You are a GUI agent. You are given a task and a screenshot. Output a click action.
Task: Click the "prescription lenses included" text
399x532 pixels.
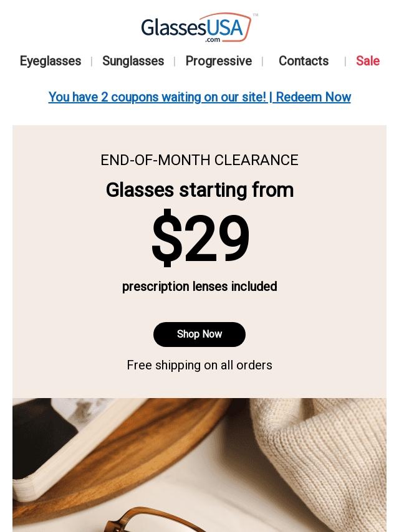(199, 287)
